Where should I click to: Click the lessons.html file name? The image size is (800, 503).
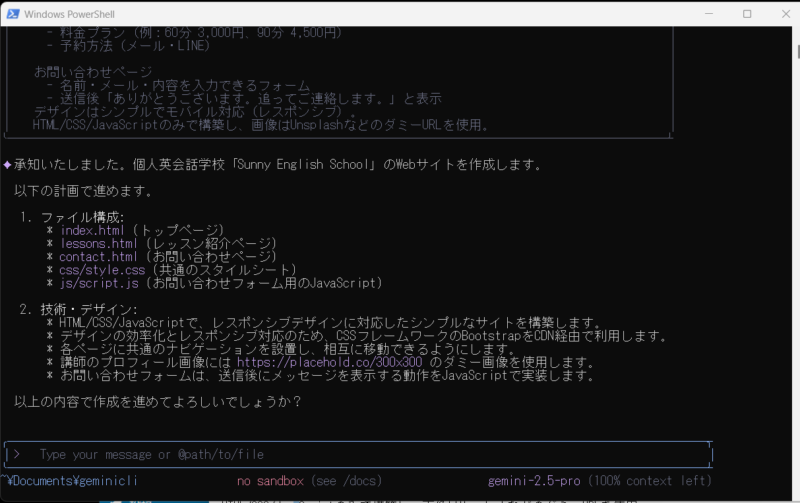(x=99, y=243)
